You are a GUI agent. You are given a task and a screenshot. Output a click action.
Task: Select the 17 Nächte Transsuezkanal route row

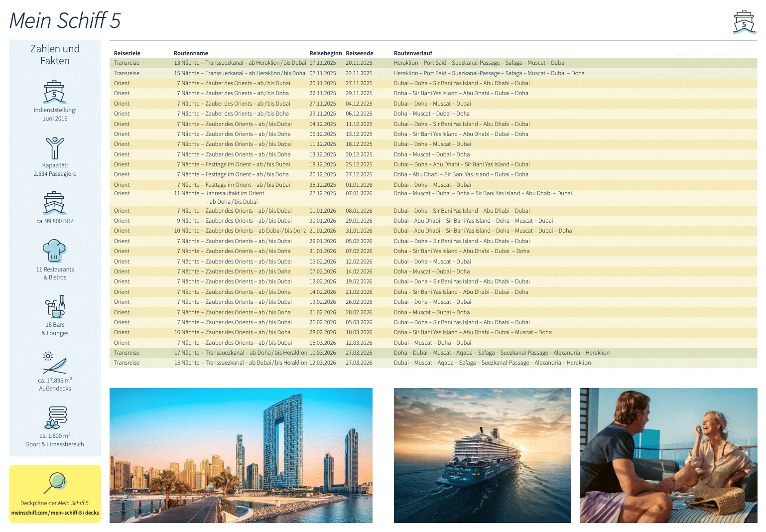(x=241, y=353)
